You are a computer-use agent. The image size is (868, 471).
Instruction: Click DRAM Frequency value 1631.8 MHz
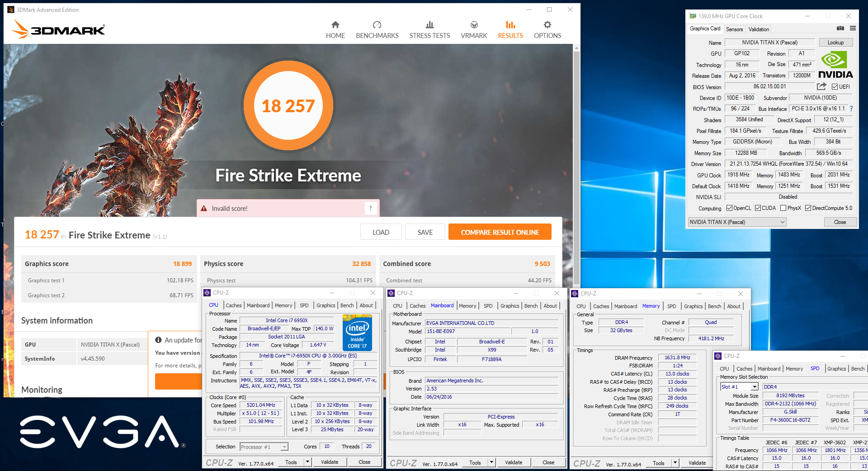[677, 357]
